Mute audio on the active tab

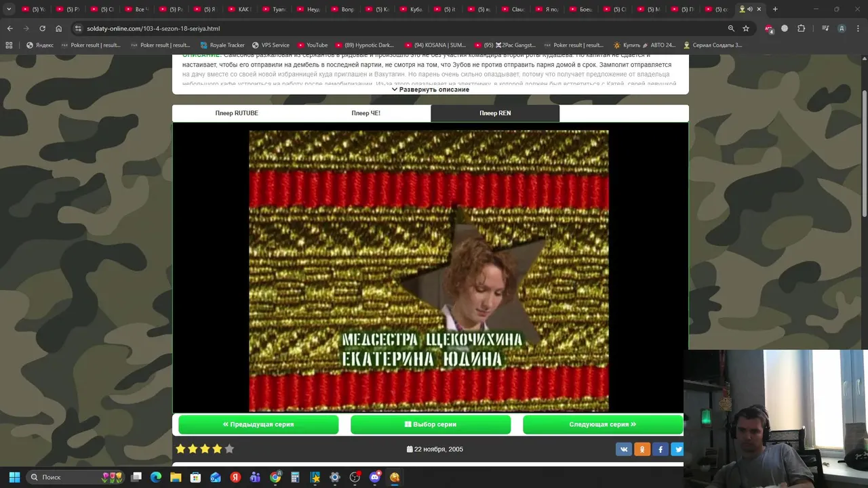tap(750, 9)
